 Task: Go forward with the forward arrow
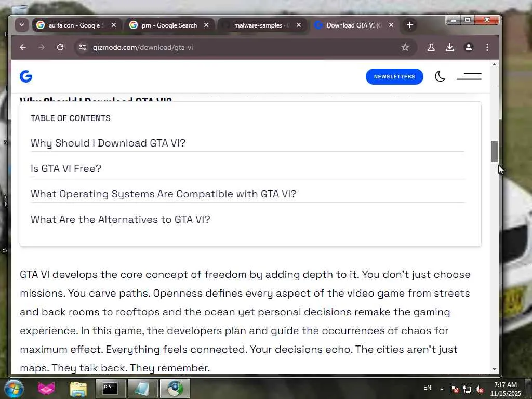42,47
